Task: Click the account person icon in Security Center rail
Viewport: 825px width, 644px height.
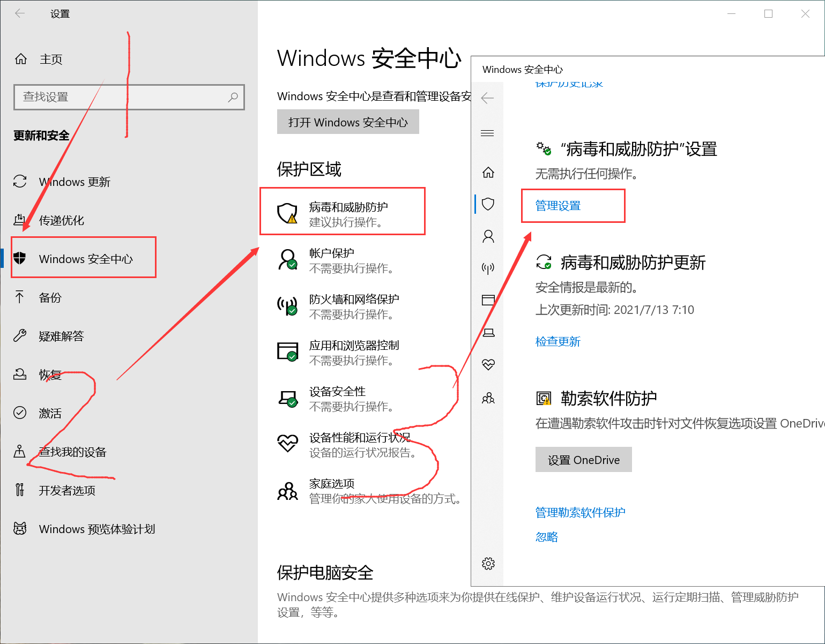Action: click(x=488, y=236)
